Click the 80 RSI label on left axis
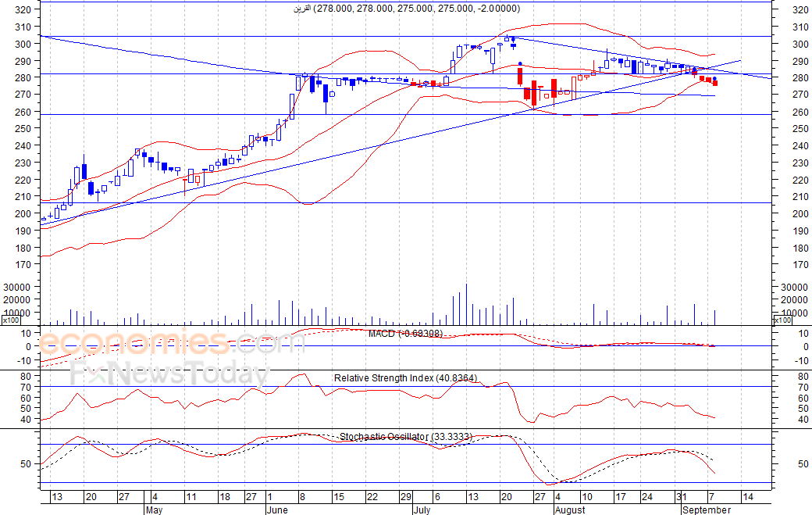812x515 pixels. 27,377
